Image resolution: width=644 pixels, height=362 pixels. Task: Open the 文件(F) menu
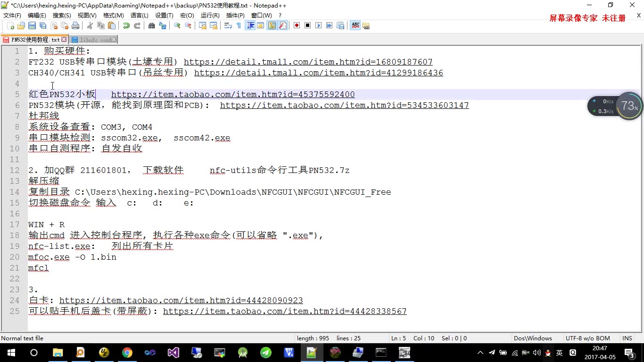coord(12,16)
